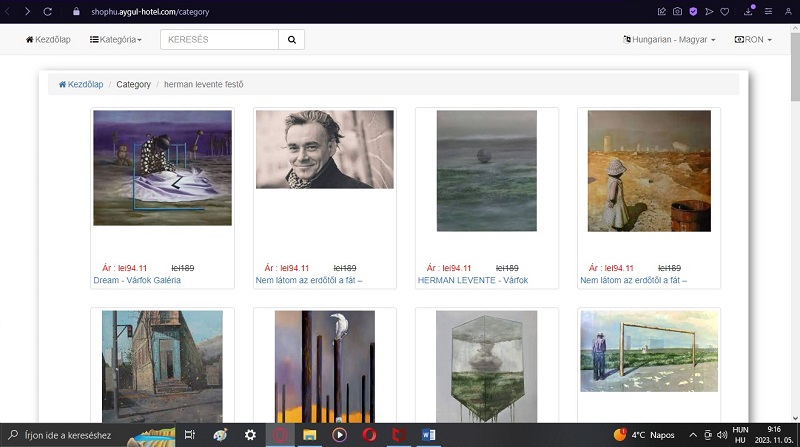Go to Kezdőlap in the navbar

point(48,39)
